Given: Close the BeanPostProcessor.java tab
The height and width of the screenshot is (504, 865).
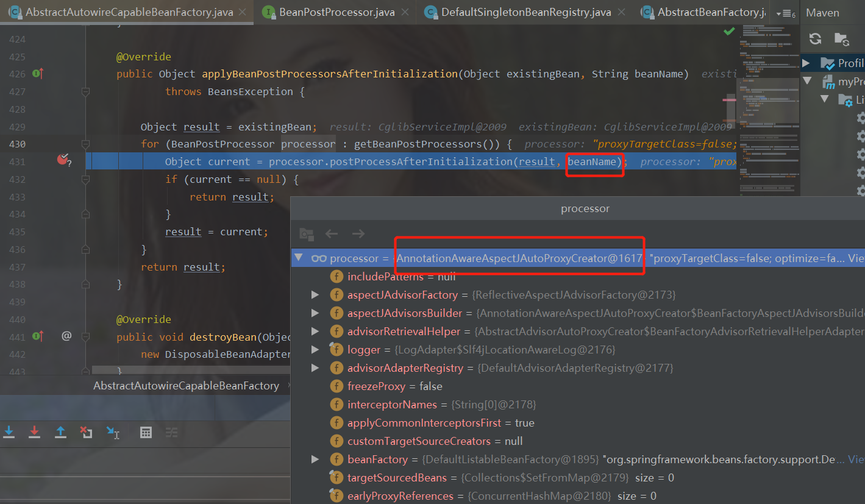Looking at the screenshot, I should tap(405, 12).
